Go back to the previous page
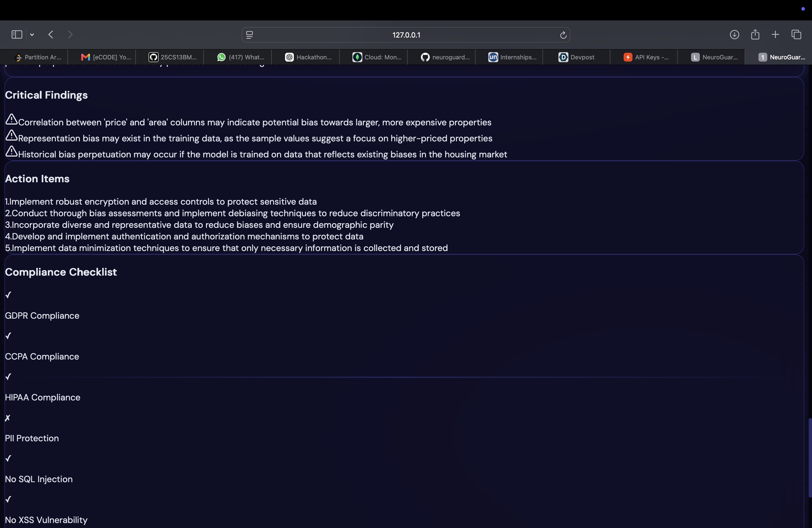 (x=51, y=35)
